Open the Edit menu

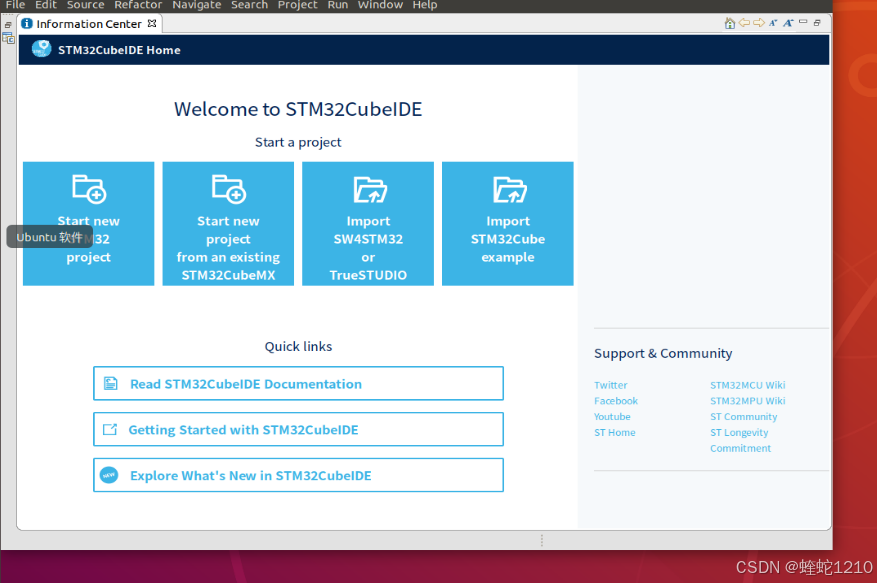tap(46, 5)
